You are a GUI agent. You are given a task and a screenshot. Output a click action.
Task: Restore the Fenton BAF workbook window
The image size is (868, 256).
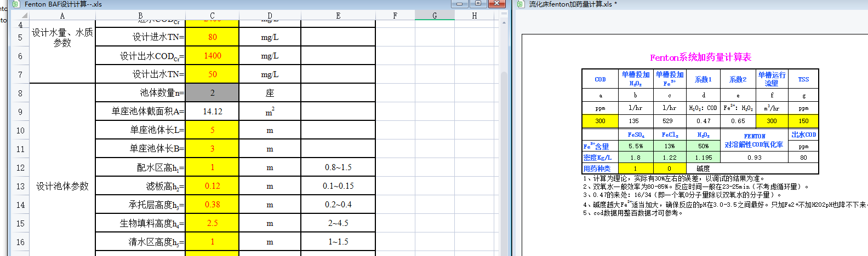478,4
